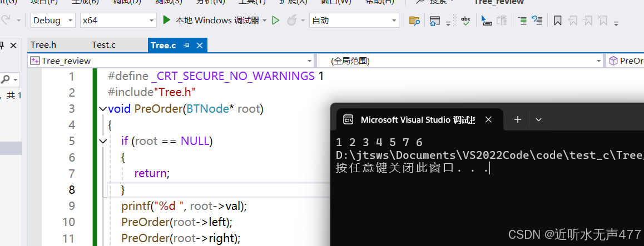Toggle a bookmark with the bookmark icon

tap(558, 21)
